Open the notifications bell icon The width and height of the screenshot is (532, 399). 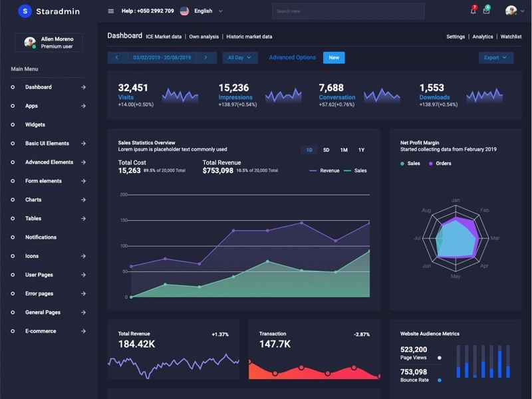coord(473,11)
